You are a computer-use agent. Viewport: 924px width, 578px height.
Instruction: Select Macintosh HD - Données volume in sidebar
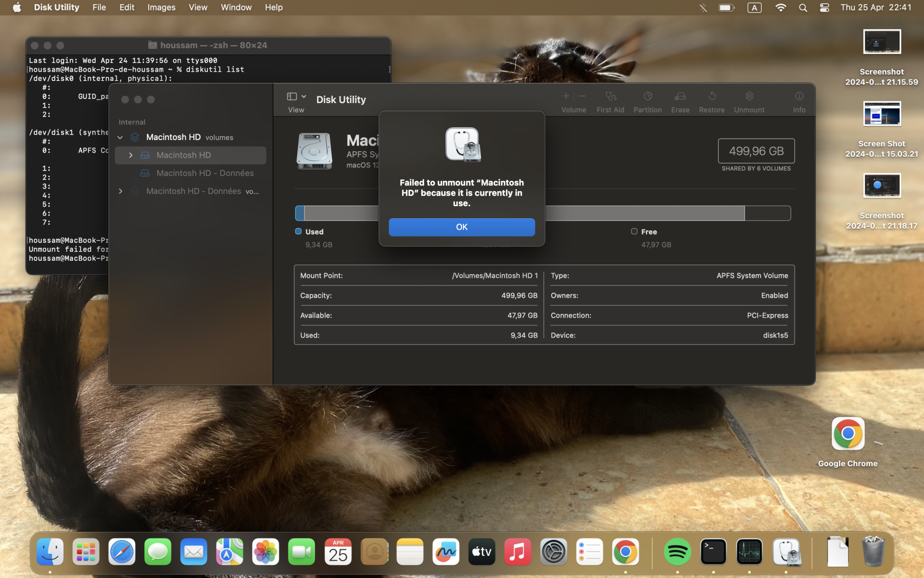pos(205,173)
